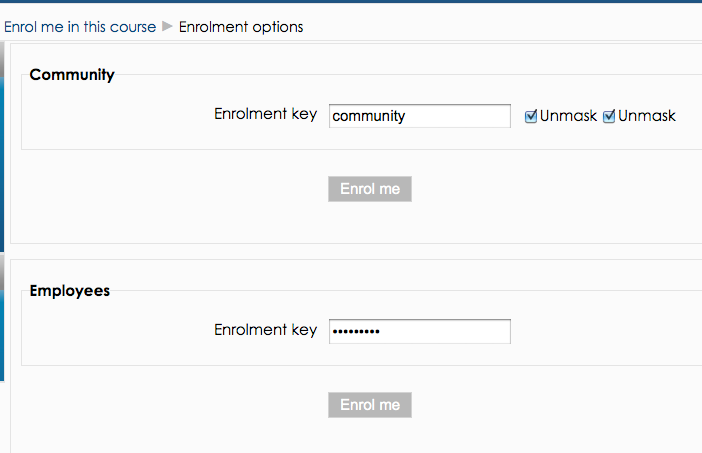
Task: Click the breadcrumb arrow separator icon
Action: (x=167, y=26)
